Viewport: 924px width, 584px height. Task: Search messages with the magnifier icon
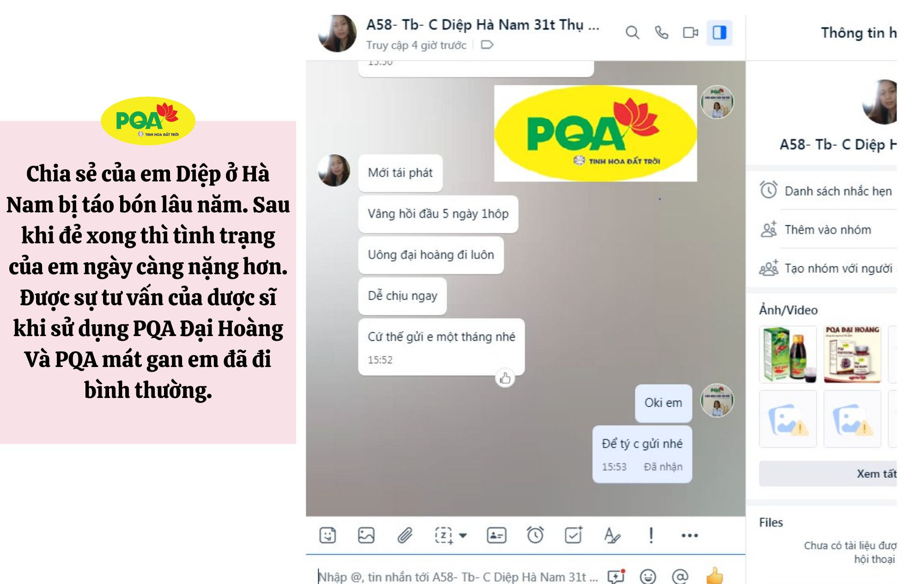[632, 33]
